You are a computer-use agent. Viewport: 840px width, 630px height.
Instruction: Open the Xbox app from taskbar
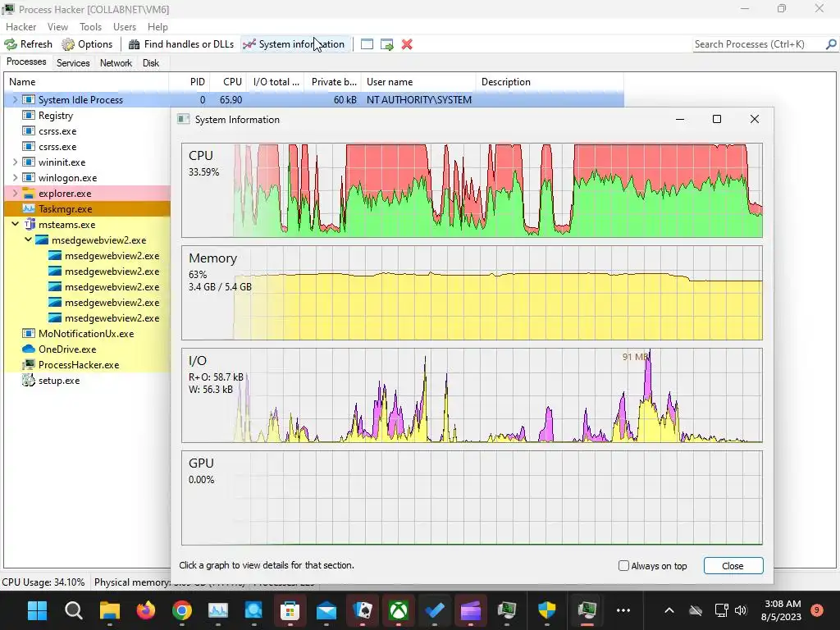click(x=399, y=610)
